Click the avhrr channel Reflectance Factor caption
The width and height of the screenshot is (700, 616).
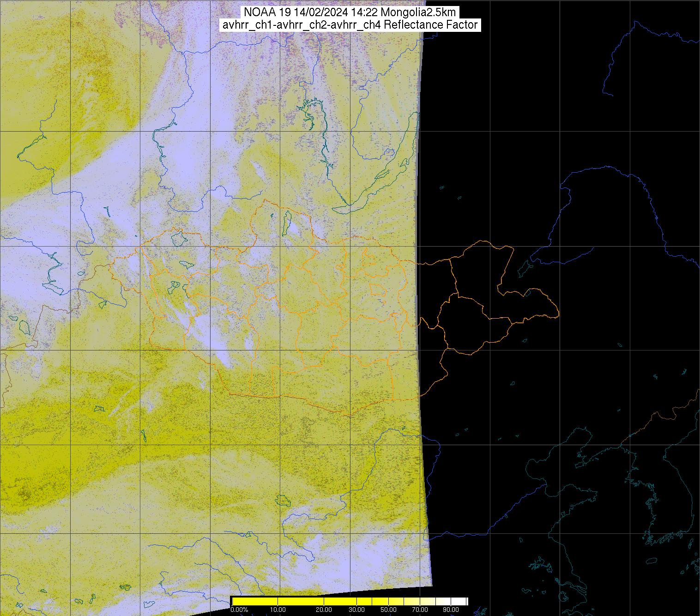tap(350, 25)
